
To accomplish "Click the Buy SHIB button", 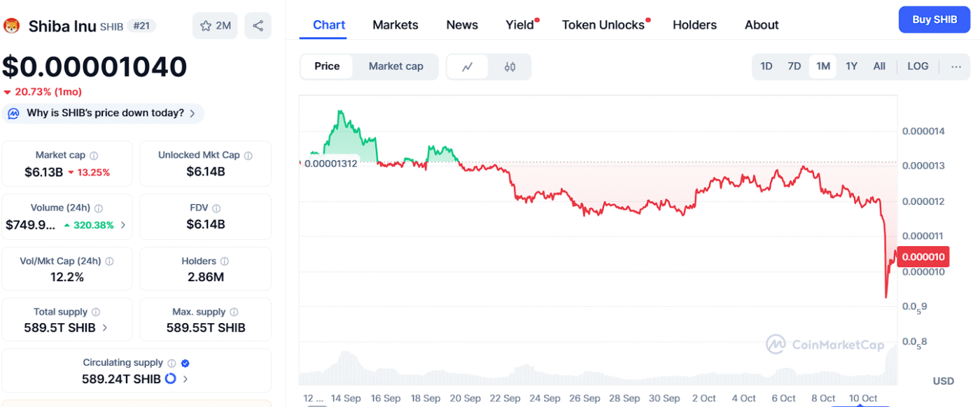I will [934, 20].
